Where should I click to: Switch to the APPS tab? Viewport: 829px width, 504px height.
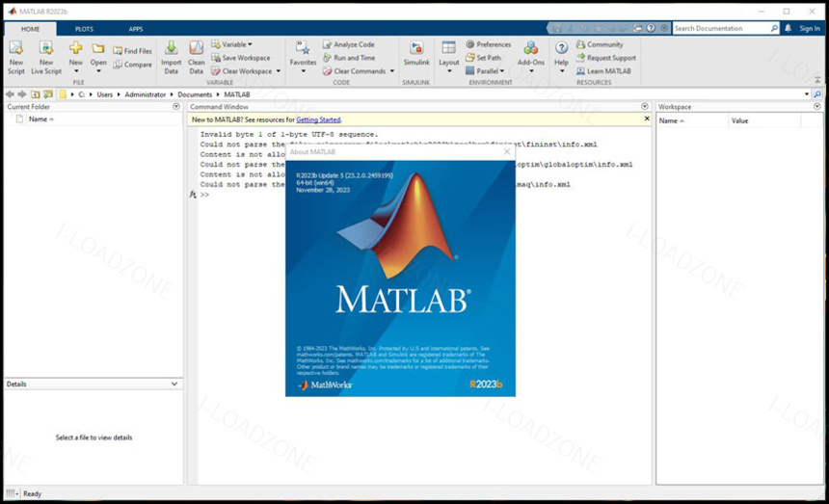click(136, 29)
